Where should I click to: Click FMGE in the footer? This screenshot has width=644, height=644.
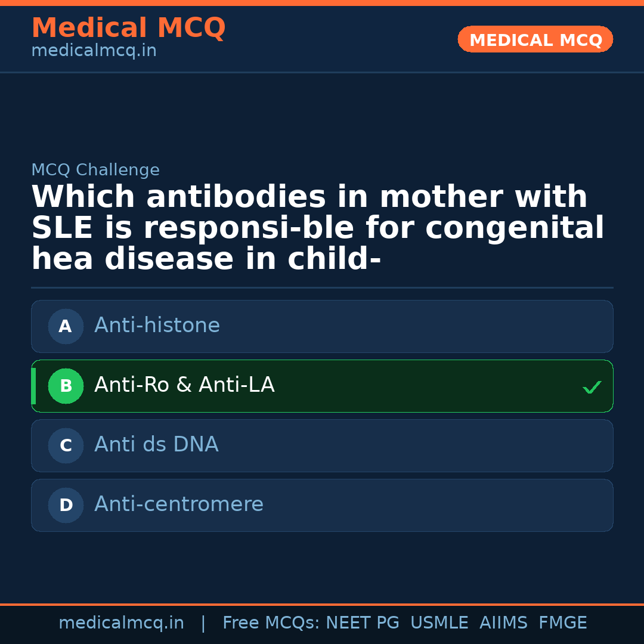click(x=563, y=623)
